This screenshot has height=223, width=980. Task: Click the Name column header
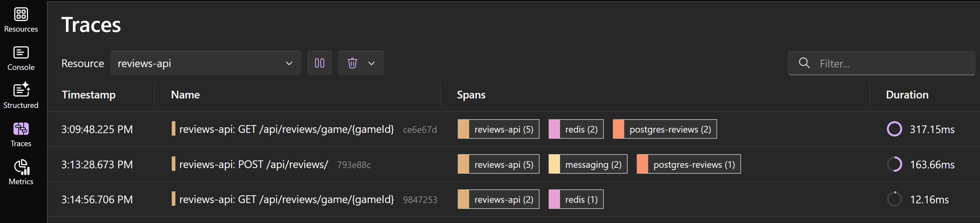click(185, 95)
